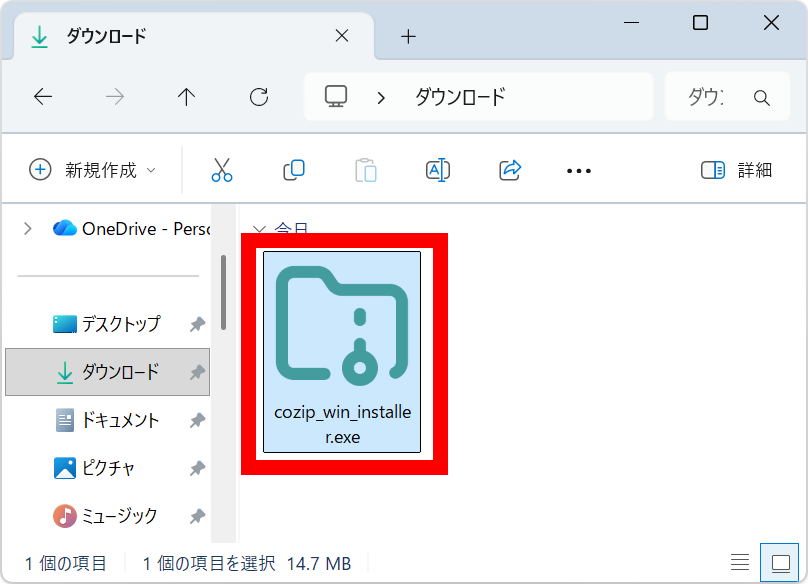This screenshot has width=808, height=584.
Task: Click the Cut scissors icon
Action: point(222,170)
